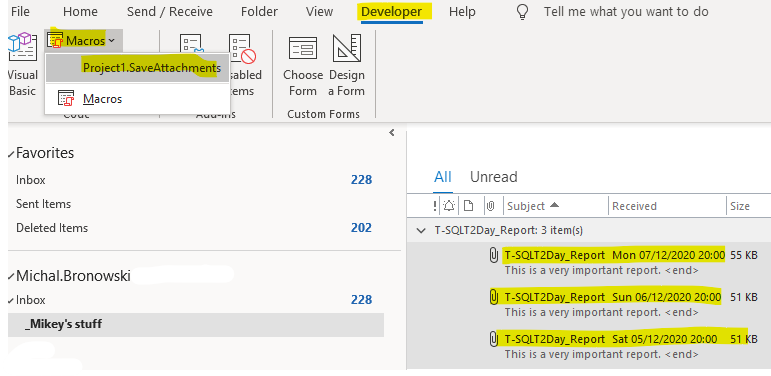This screenshot has width=771, height=376.
Task: Open Deleted Items in Favorites
Action: pos(52,228)
